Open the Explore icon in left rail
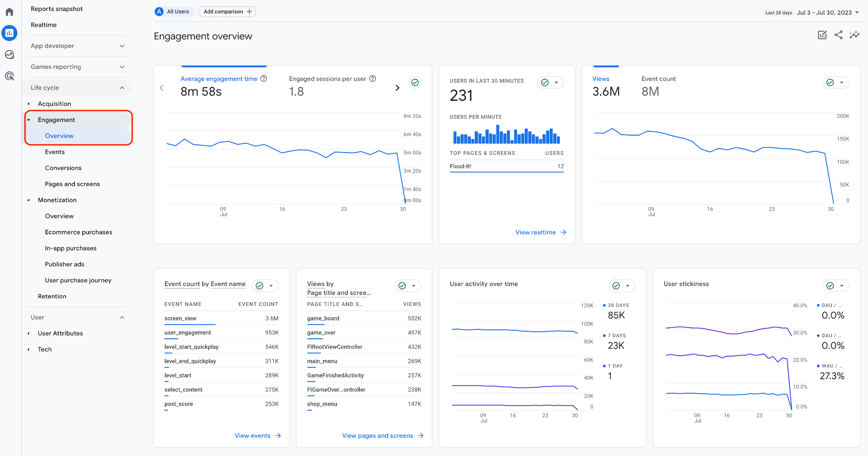Image resolution: width=868 pixels, height=456 pixels. click(9, 55)
